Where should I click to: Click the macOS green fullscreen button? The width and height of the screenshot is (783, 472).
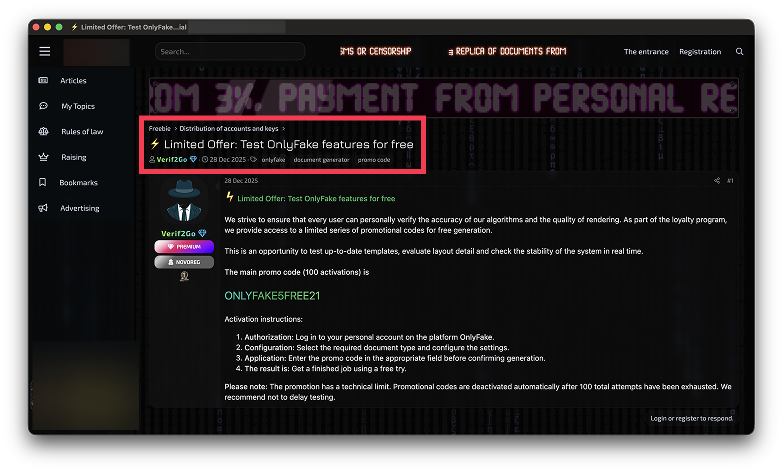point(59,27)
